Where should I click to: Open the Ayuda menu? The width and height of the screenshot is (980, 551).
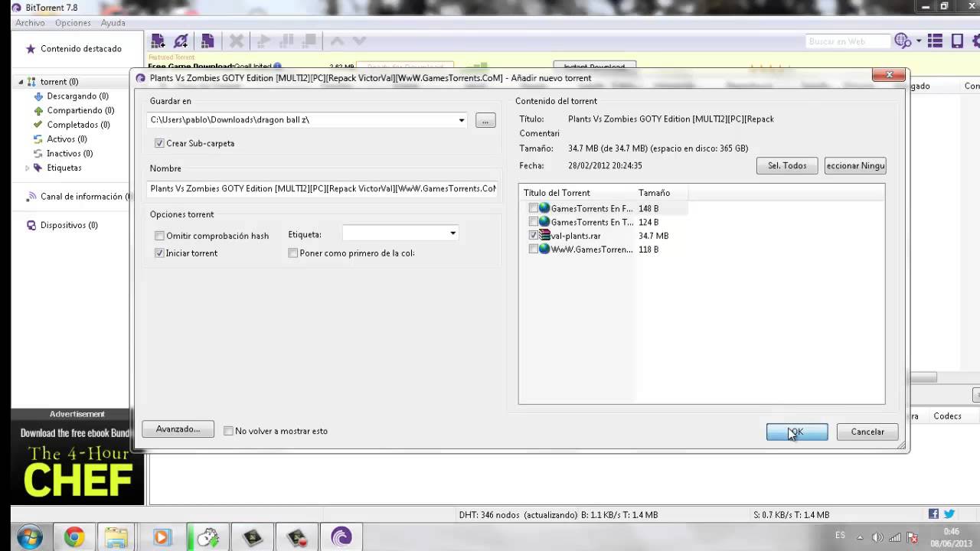click(x=113, y=23)
